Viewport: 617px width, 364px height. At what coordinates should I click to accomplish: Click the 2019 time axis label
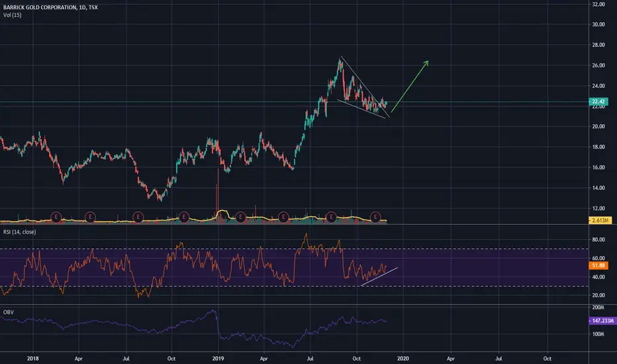218,359
